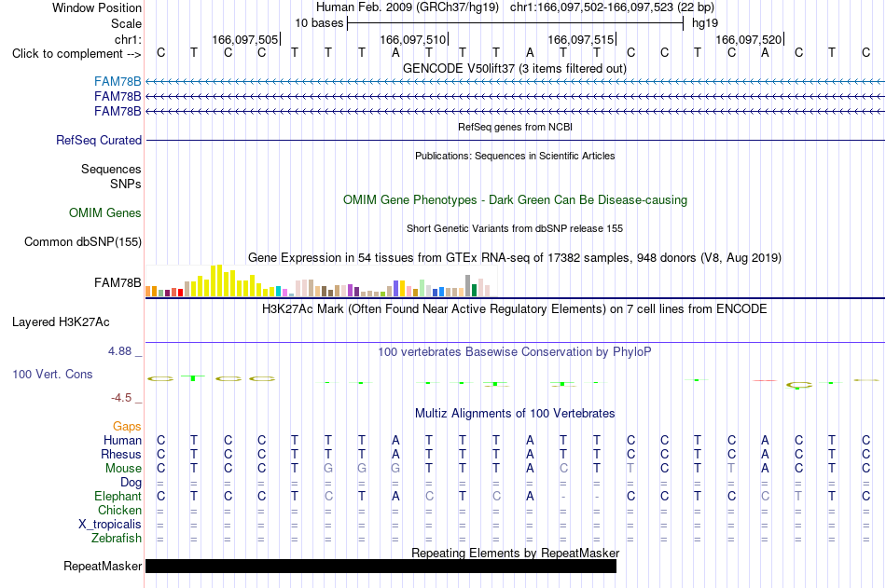Click the 166,097,515 ruler position
The height and width of the screenshot is (588, 886).
(581, 39)
